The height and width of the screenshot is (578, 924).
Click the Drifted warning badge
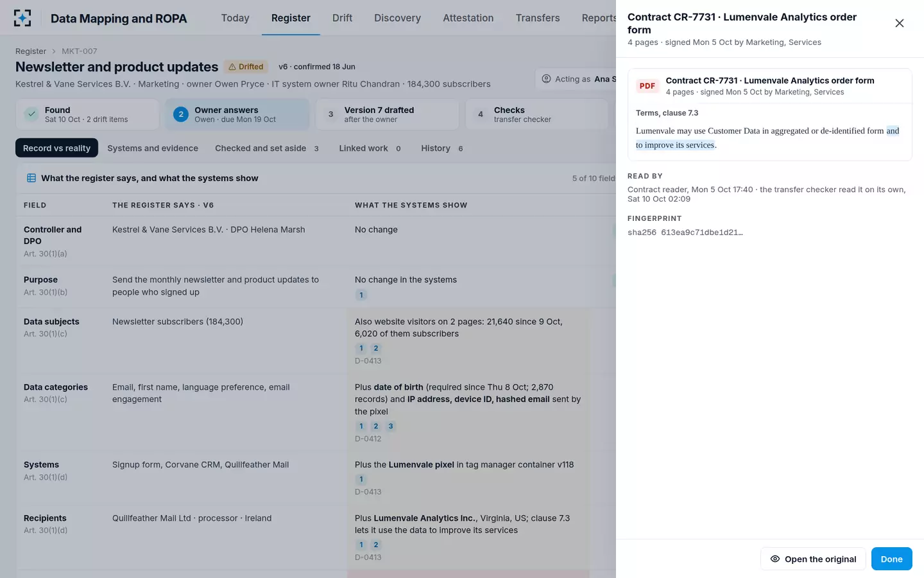246,67
